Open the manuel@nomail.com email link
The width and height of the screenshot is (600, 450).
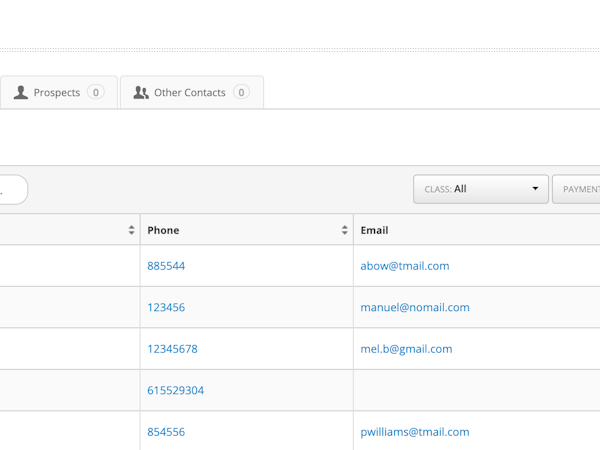[x=414, y=308]
